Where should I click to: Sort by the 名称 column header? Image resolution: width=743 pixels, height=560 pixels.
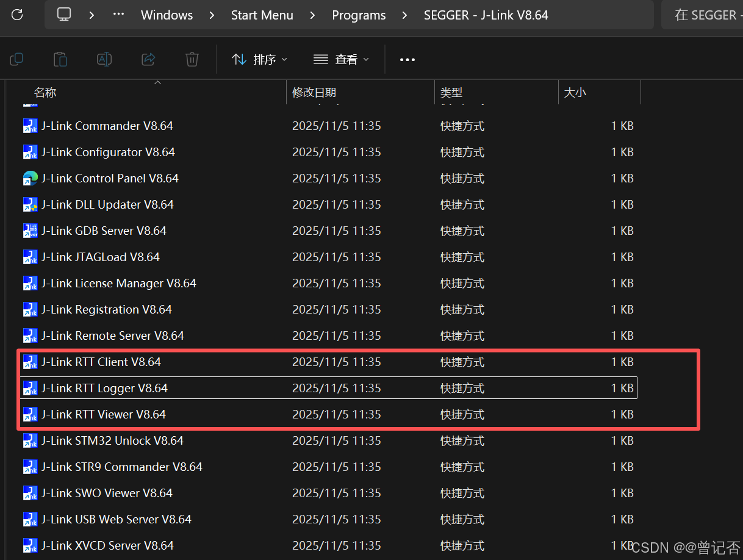(45, 93)
